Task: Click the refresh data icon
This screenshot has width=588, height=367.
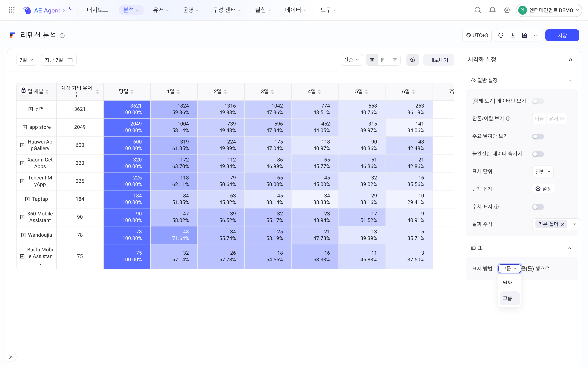Action: 501,35
